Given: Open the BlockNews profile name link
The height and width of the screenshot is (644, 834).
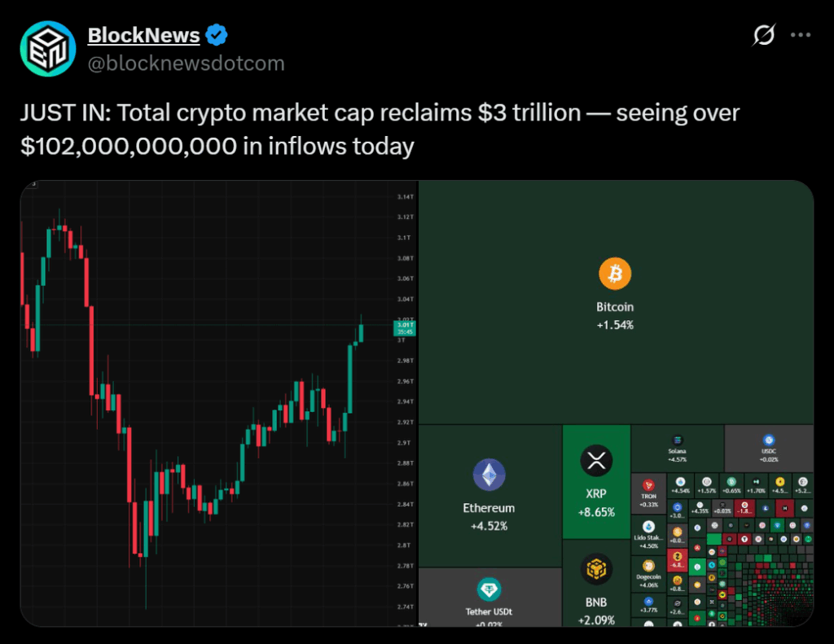Looking at the screenshot, I should coord(143,35).
